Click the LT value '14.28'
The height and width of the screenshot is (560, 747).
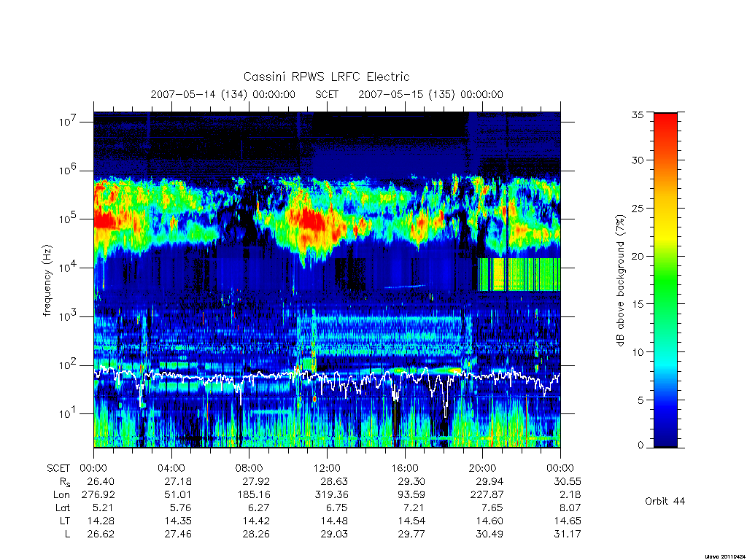point(101,521)
